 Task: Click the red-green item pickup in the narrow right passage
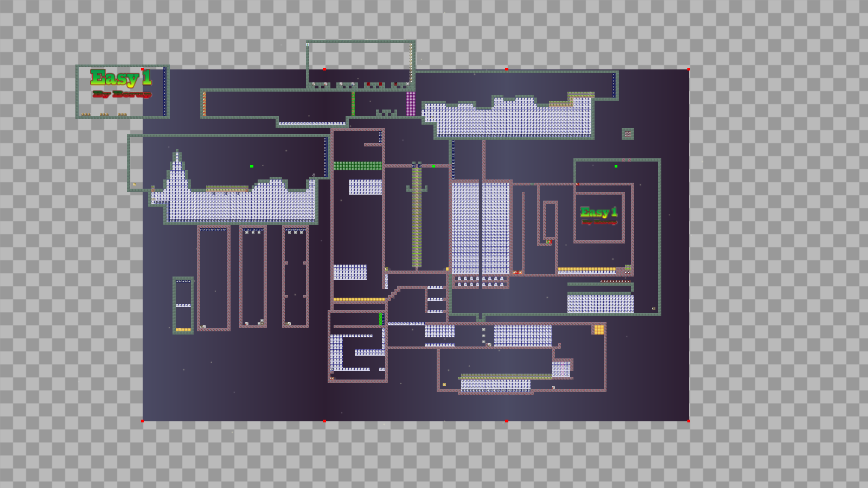[x=548, y=241]
